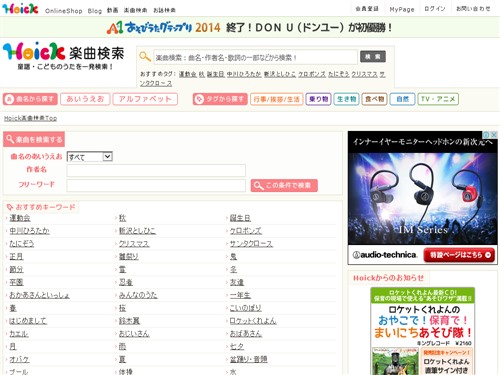500x375 pixels.
Task: Select the あいうえお browse button
Action: point(85,99)
